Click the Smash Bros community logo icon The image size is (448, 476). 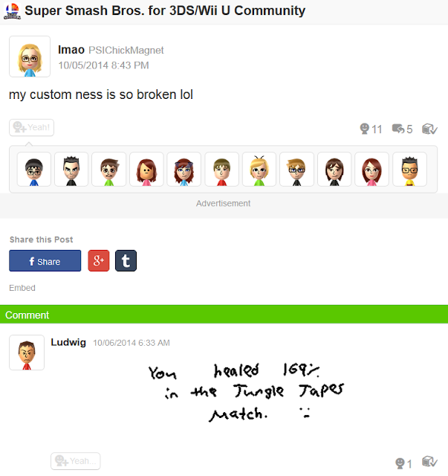click(x=12, y=11)
